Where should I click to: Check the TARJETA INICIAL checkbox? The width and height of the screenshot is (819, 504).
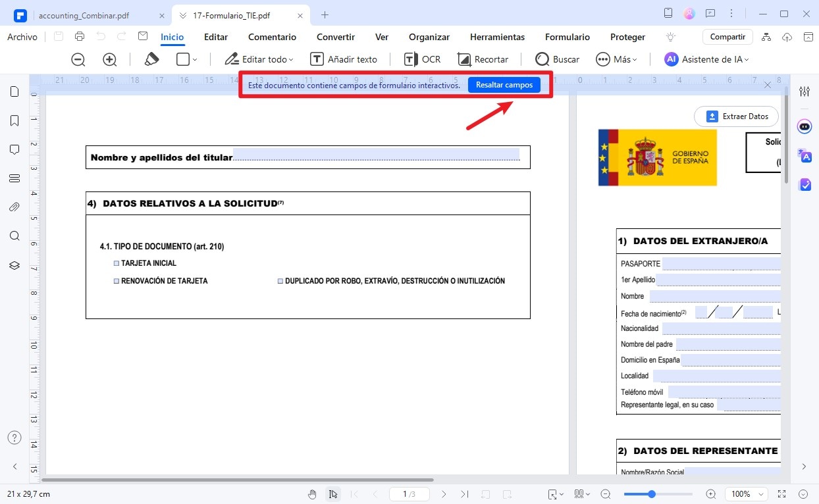pyautogui.click(x=117, y=263)
